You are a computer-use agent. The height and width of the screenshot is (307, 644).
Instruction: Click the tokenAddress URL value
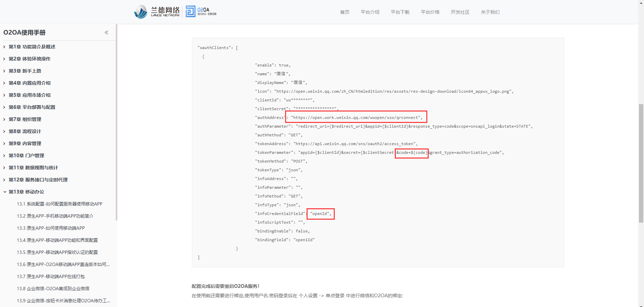click(355, 144)
